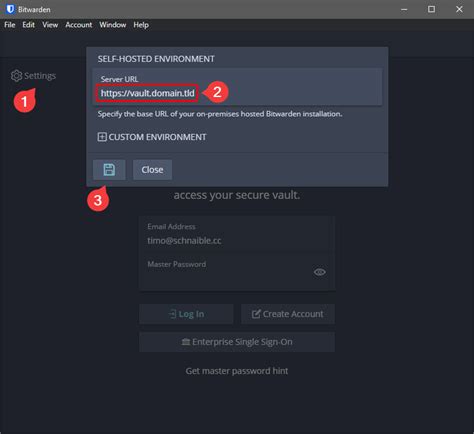
Task: Toggle master password visibility eye icon
Action: [320, 272]
